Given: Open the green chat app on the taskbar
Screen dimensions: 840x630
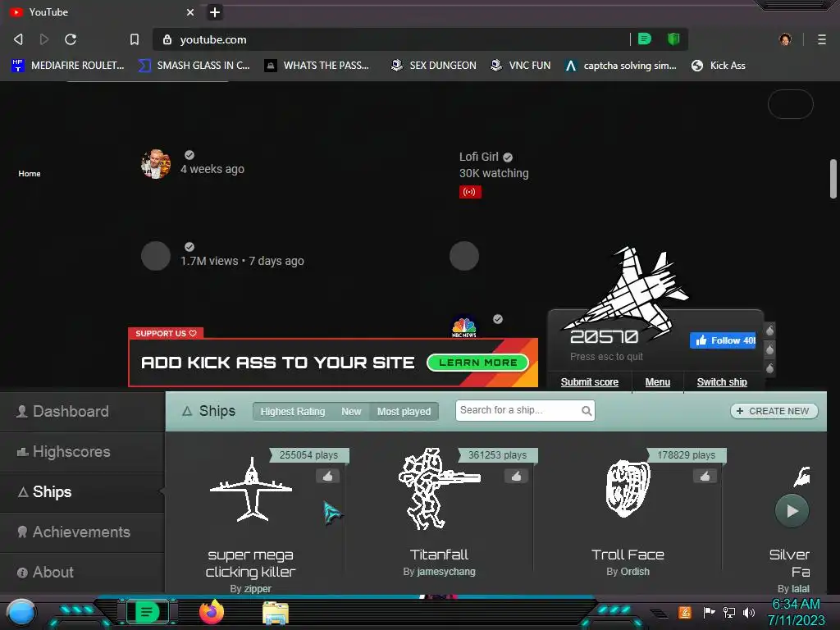Looking at the screenshot, I should coord(147,612).
